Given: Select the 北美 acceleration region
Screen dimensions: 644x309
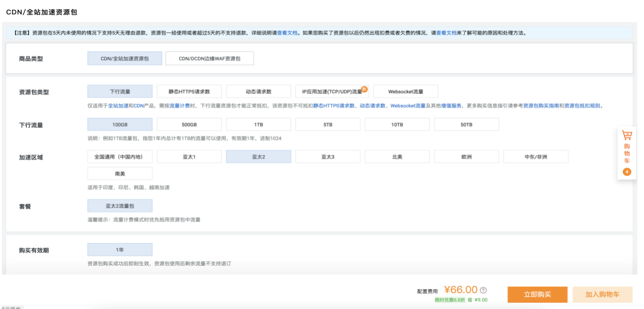Looking at the screenshot, I should click(x=397, y=157).
